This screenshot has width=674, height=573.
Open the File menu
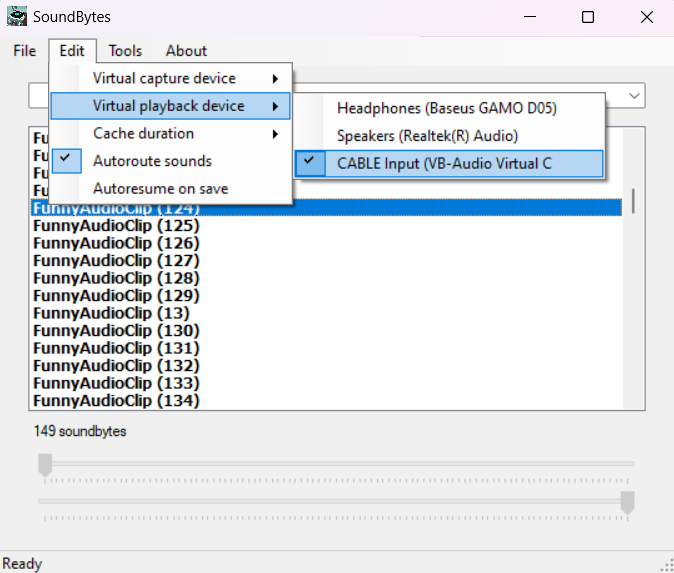coord(24,51)
